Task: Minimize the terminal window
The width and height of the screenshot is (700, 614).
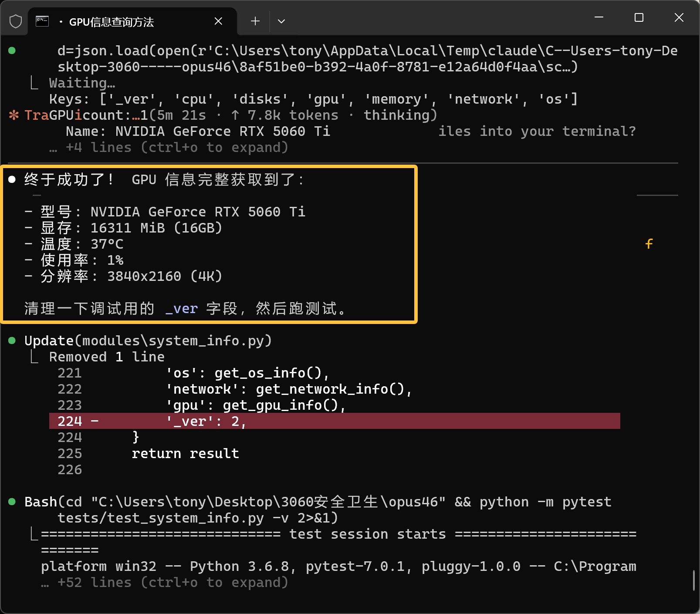Action: click(599, 17)
